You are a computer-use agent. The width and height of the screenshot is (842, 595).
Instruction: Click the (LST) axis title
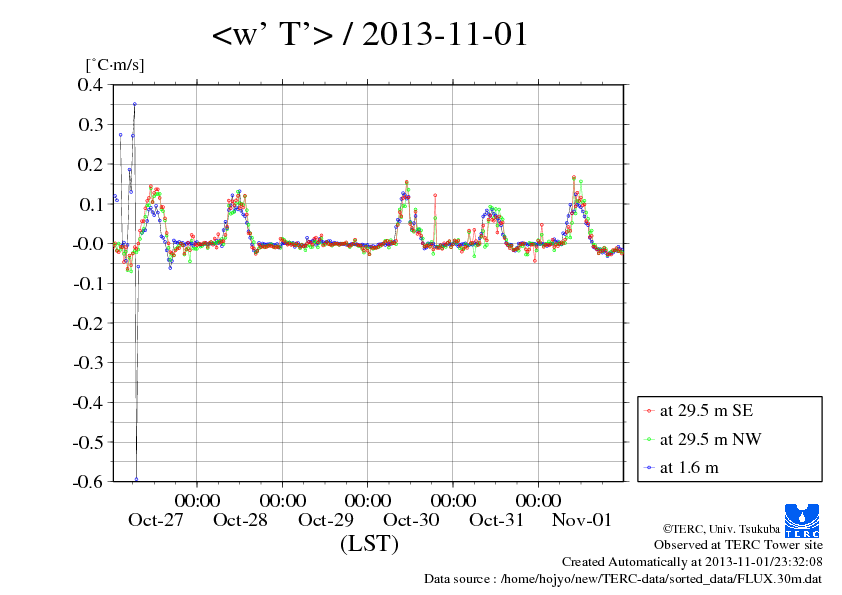tap(369, 543)
